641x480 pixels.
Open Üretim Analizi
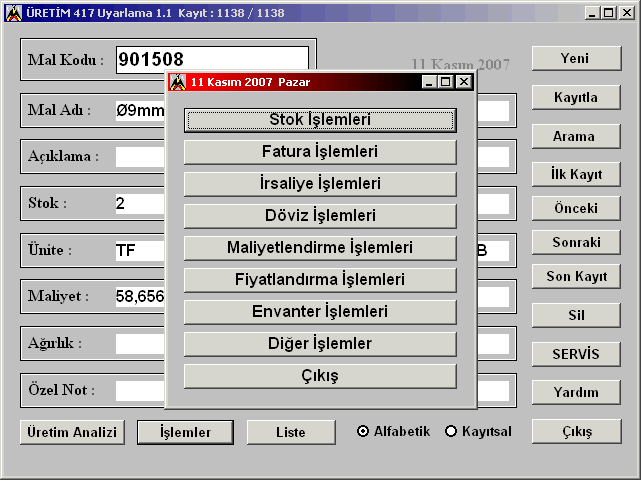[x=70, y=432]
